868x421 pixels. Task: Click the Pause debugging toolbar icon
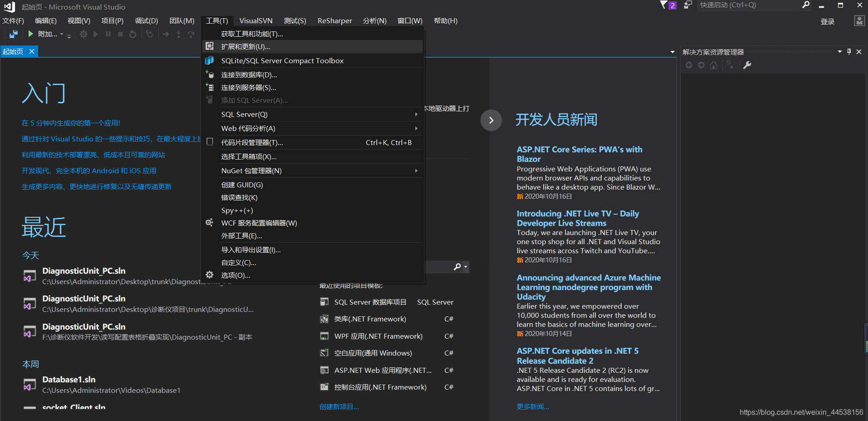pos(108,34)
